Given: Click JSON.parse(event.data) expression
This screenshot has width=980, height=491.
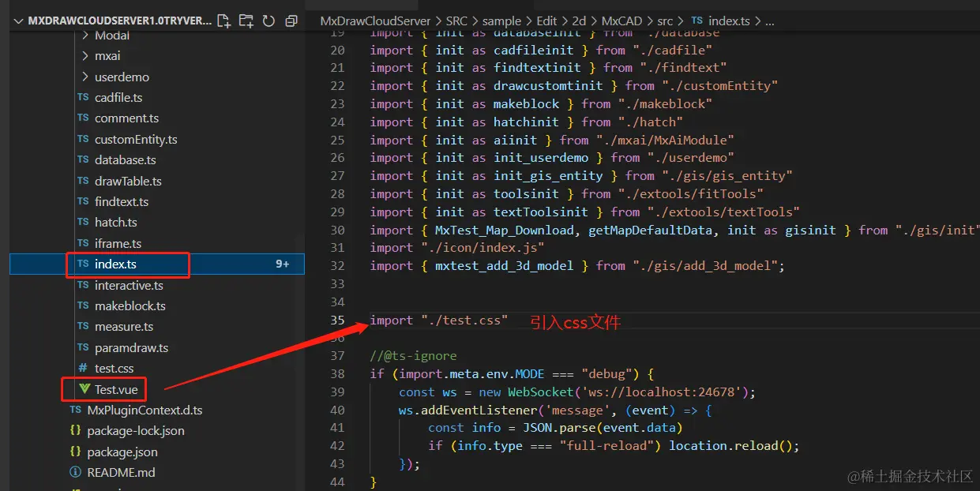Looking at the screenshot, I should (603, 428).
